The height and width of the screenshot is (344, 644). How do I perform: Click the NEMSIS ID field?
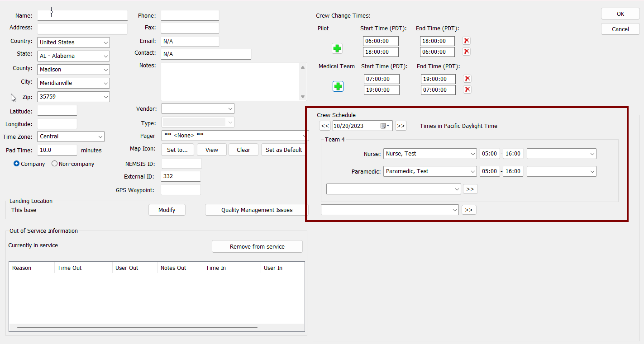181,164
